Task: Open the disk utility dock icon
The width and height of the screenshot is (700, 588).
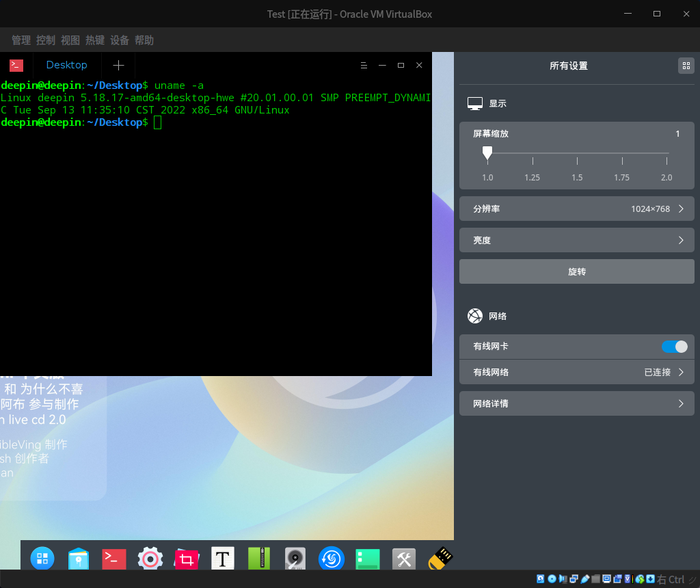Action: coord(295,559)
